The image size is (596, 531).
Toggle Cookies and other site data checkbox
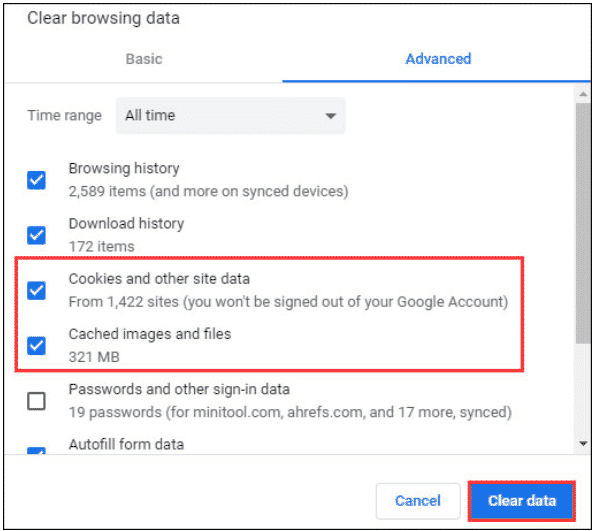tap(36, 290)
